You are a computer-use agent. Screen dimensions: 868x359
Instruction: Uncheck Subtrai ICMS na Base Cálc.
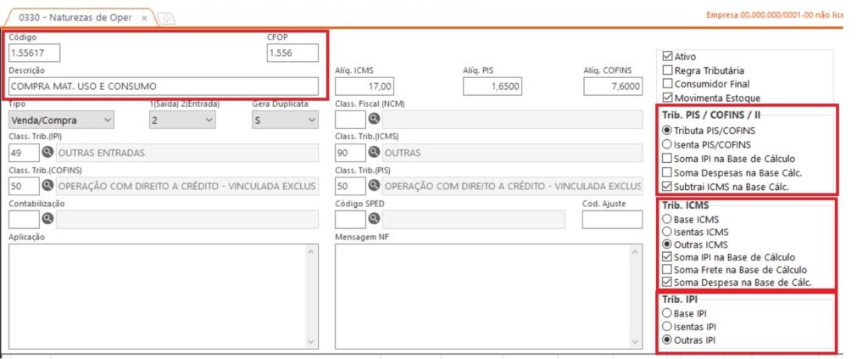pos(667,187)
